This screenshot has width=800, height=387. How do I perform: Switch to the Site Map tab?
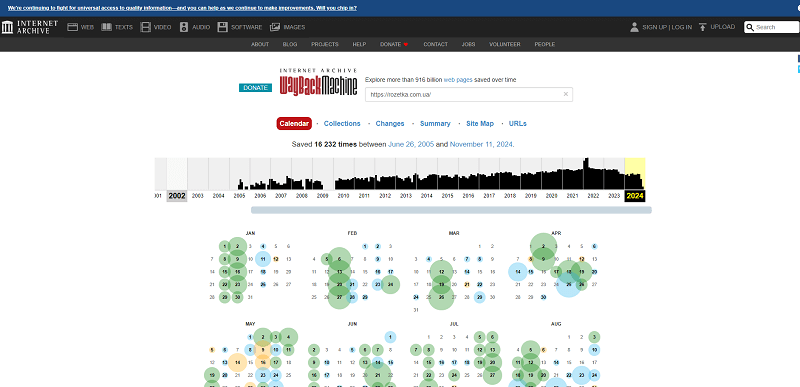(480, 123)
